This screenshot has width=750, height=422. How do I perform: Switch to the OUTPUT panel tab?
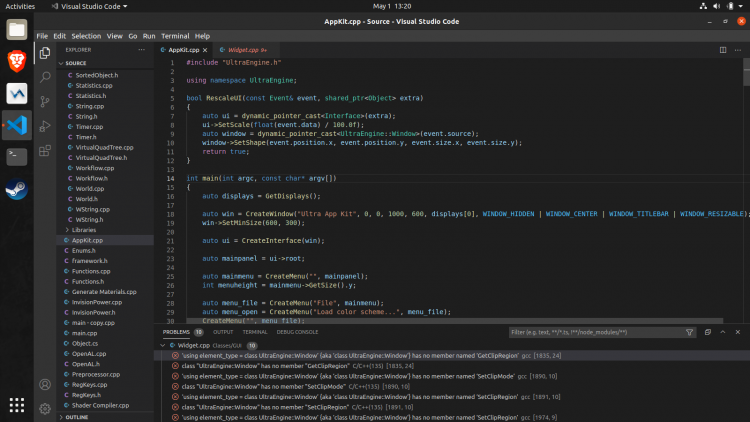click(x=223, y=332)
